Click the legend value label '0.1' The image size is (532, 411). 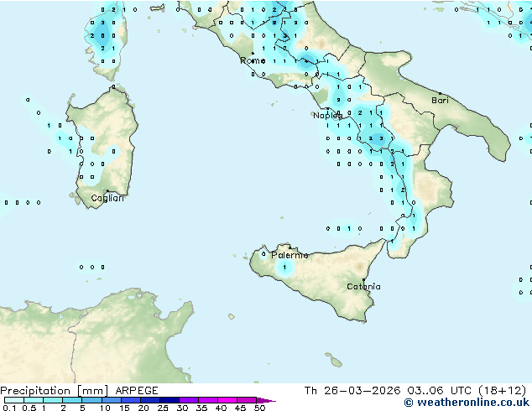[9, 408]
